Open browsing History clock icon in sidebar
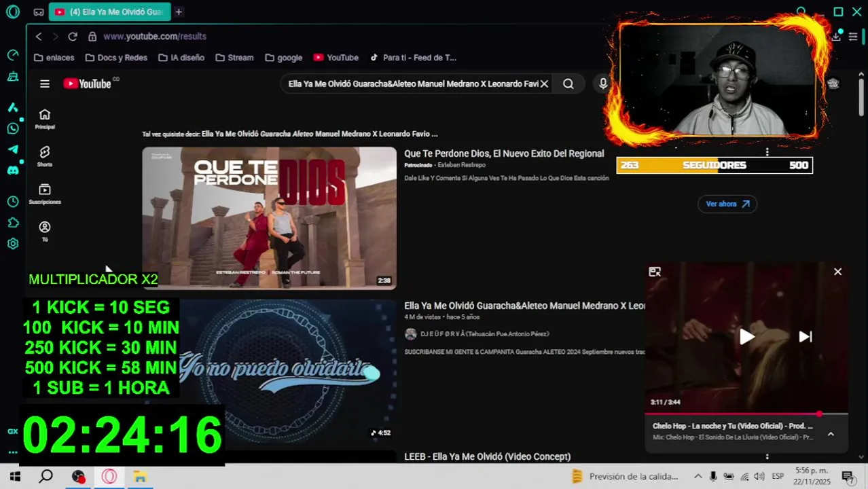This screenshot has height=489, width=868. click(13, 202)
